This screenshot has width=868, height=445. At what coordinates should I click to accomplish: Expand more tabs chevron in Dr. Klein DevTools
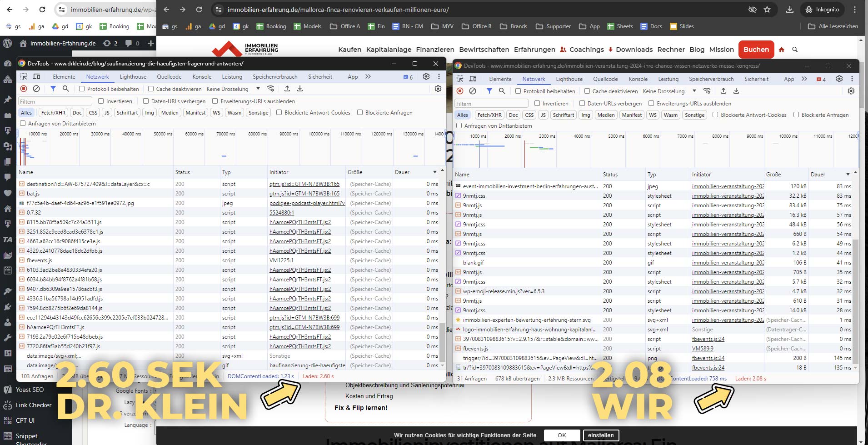(368, 76)
